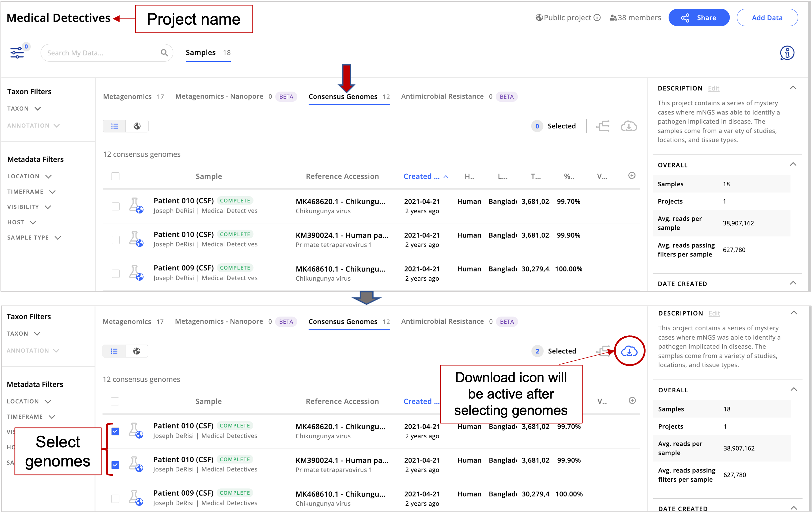Click the add-column plus icon in upper table
Image resolution: width=812 pixels, height=513 pixels.
point(632,175)
